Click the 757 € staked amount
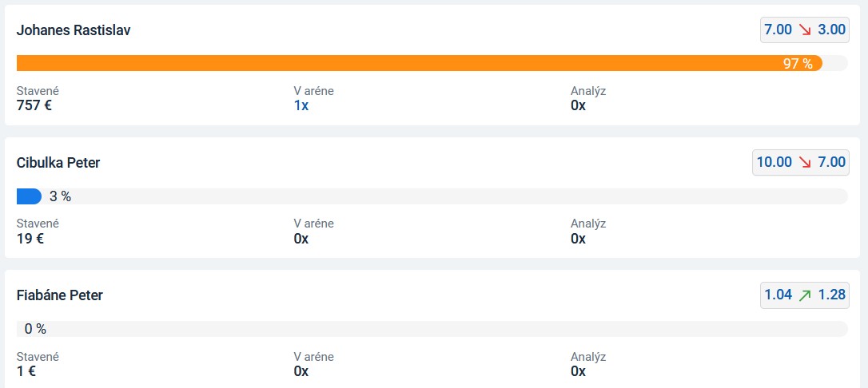 (x=34, y=105)
